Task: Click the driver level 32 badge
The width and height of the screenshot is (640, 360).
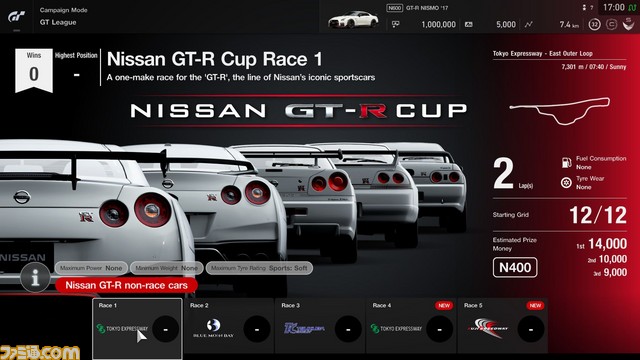Action: coord(594,24)
